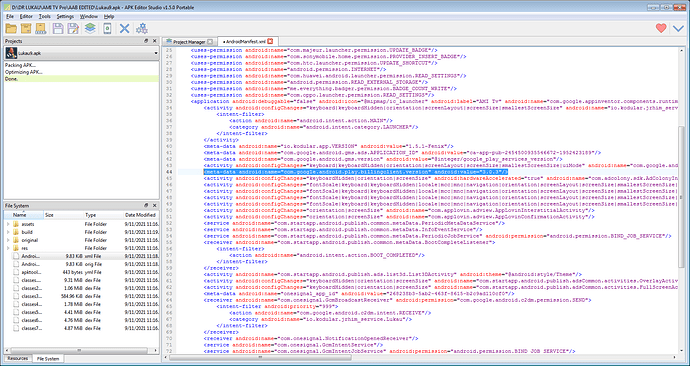Close the AndroidManifest.xml tab
This screenshot has height=366, width=690.
[270, 41]
